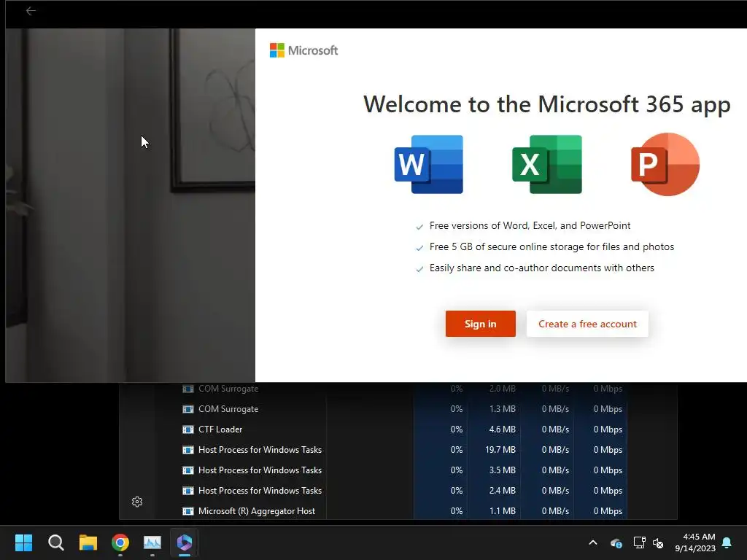The height and width of the screenshot is (560, 747).
Task: Open File Explorer from taskbar
Action: [88, 542]
